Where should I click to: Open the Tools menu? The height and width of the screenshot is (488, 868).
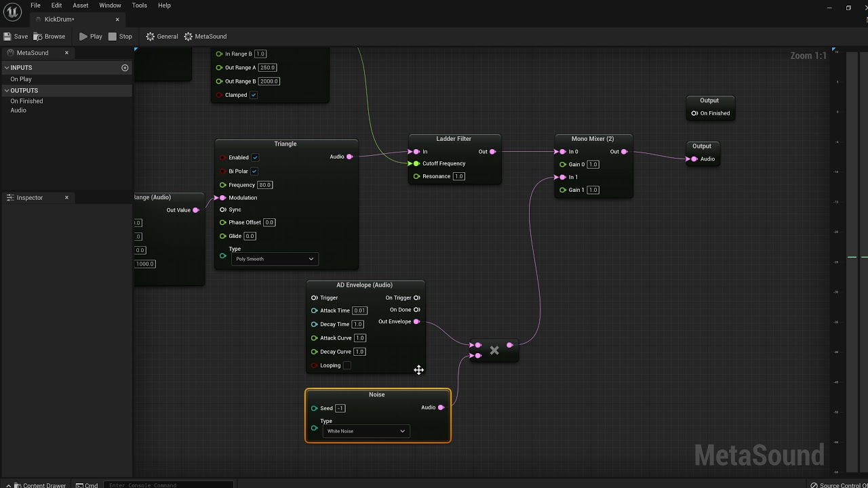[140, 5]
